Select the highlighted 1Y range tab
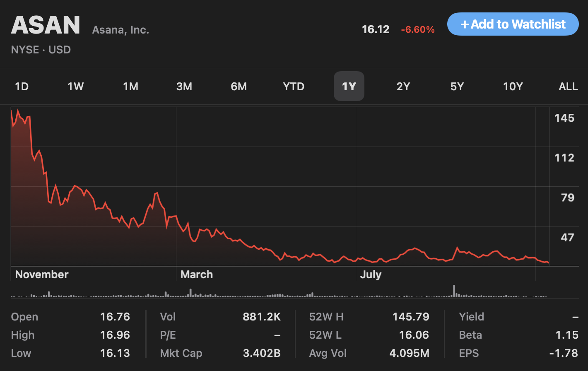The height and width of the screenshot is (371, 588). click(349, 86)
